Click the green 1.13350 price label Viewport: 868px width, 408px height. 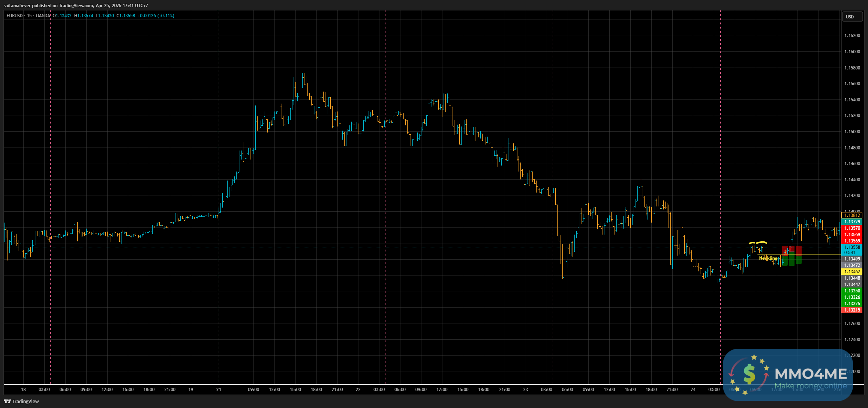[852, 291]
